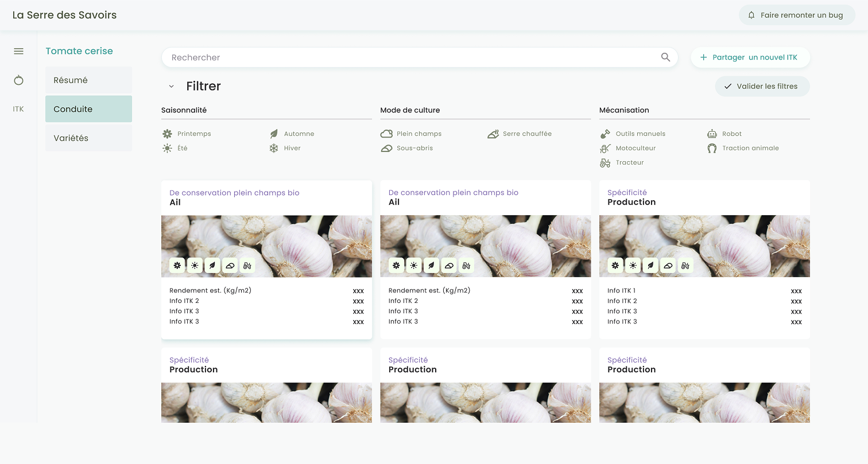
Task: Collapse the Filtrer section chevron
Action: pos(171,87)
